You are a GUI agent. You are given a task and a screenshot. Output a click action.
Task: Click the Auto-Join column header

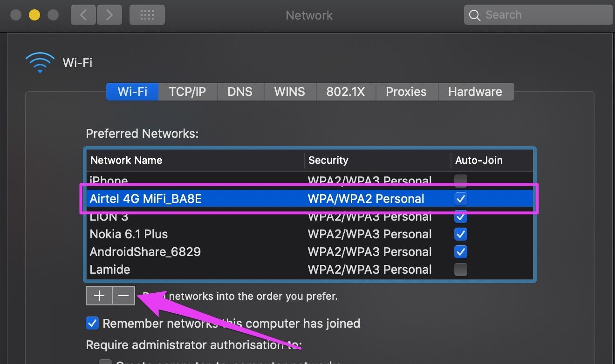click(x=492, y=160)
